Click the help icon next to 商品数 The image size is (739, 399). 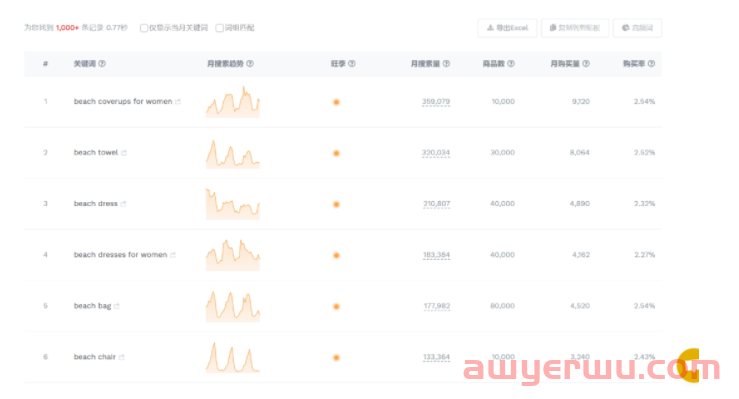(x=511, y=64)
